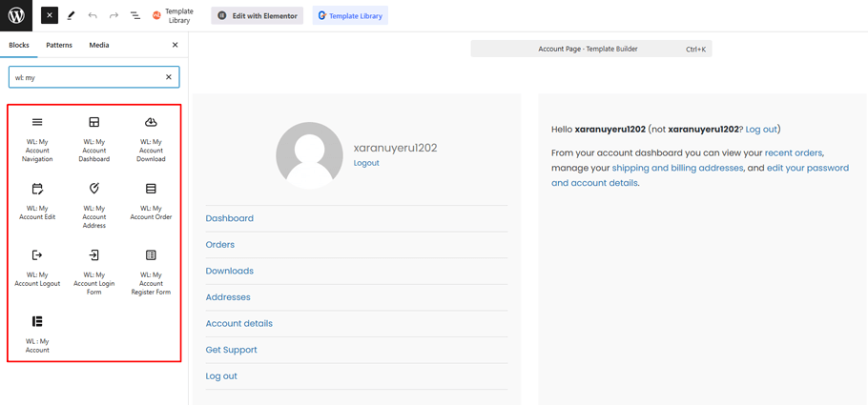The width and height of the screenshot is (868, 405).
Task: Open the Document Overview list icon
Action: 135,15
